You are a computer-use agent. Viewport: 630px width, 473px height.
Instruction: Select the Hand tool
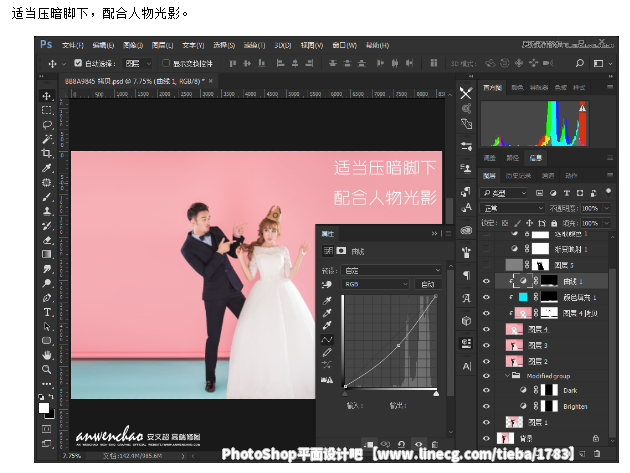[x=47, y=355]
